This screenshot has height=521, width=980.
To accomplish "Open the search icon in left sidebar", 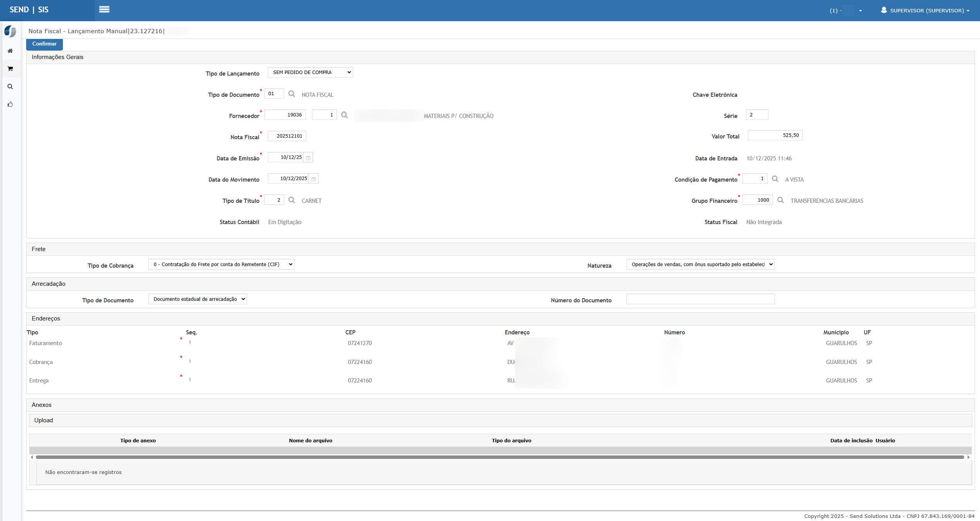I will coord(10,86).
